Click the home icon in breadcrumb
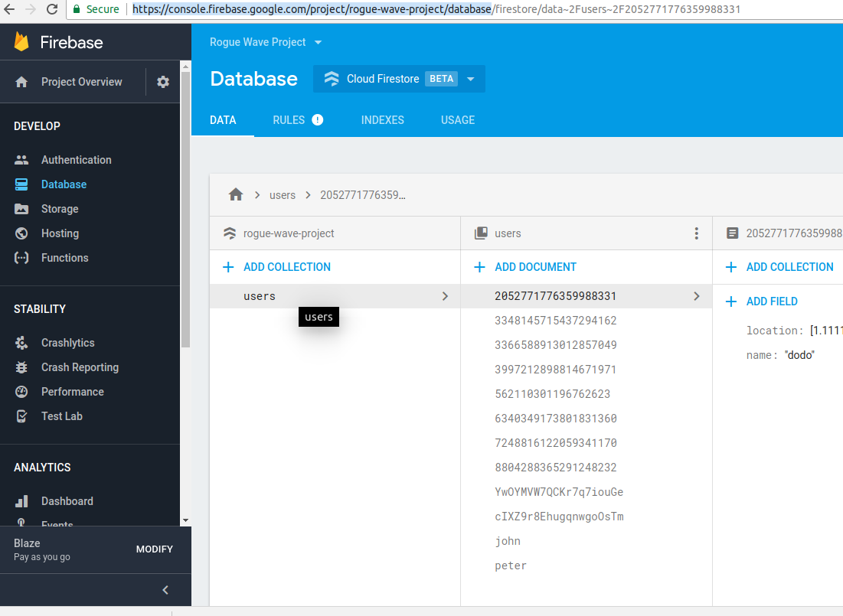Screen dimensions: 843x616 pos(236,195)
